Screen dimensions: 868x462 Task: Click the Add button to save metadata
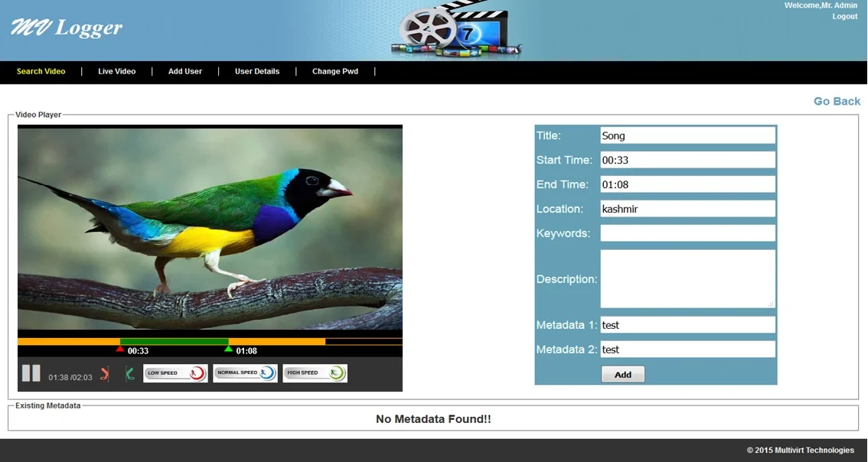tap(622, 374)
